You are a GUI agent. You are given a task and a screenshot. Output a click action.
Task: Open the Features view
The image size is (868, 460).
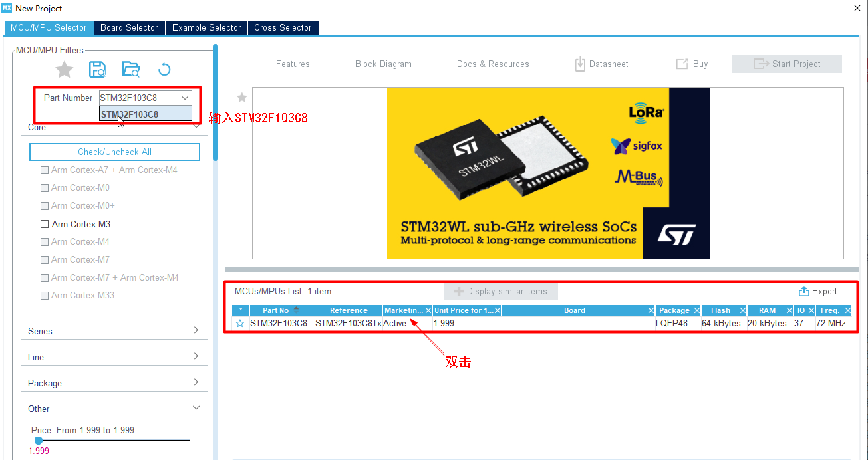pos(293,64)
